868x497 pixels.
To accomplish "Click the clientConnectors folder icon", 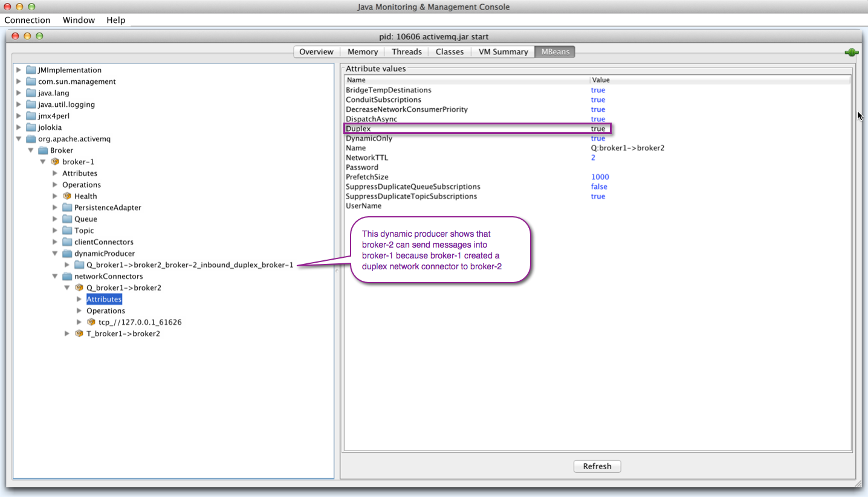I will [67, 242].
